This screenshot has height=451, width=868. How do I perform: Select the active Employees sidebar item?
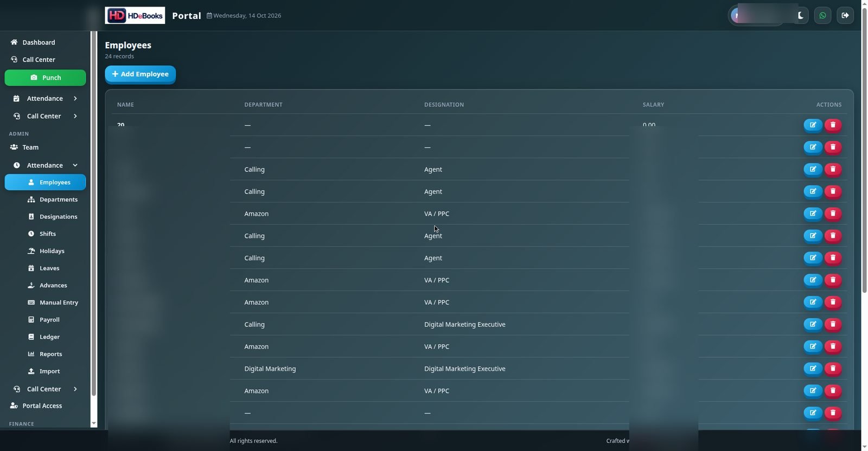click(45, 182)
